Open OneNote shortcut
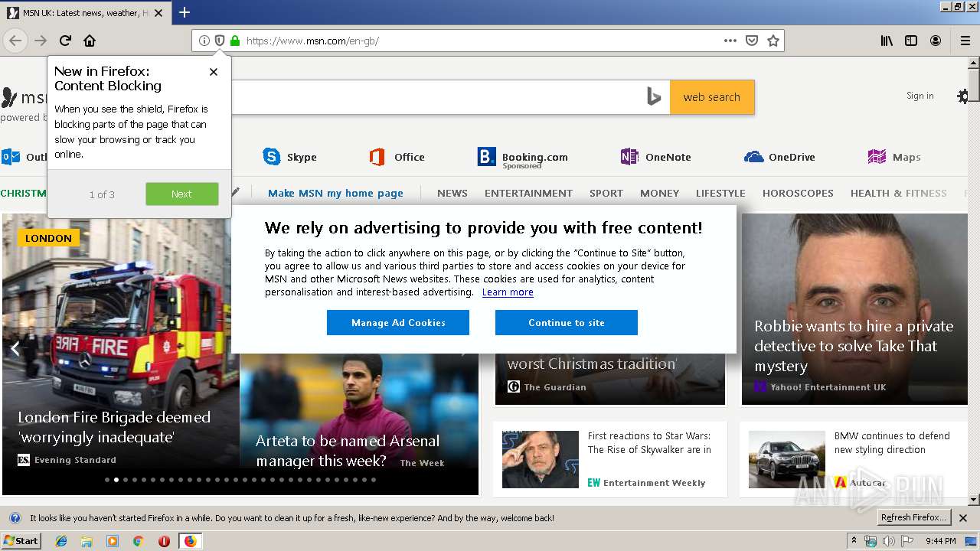The image size is (980, 551). (655, 157)
